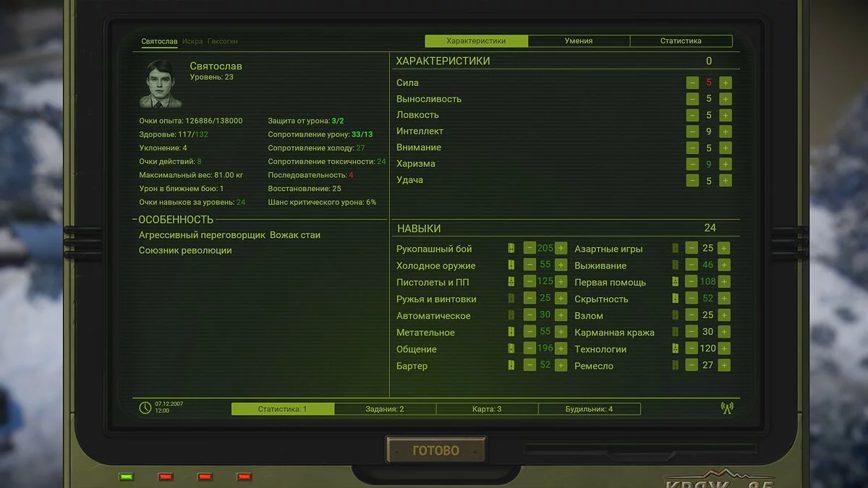Click the Союзник революции trait
The image size is (868, 488).
tap(185, 250)
